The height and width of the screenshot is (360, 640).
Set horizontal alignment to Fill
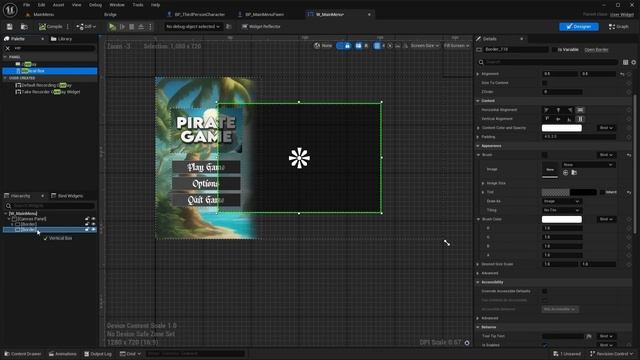(580, 110)
